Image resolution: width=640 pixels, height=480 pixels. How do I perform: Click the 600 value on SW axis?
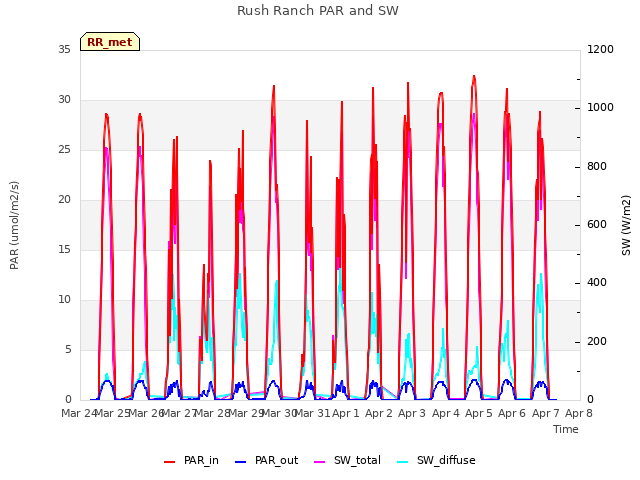coord(597,225)
